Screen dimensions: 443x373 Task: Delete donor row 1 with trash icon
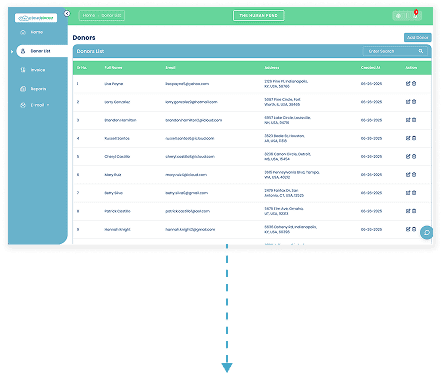[414, 84]
